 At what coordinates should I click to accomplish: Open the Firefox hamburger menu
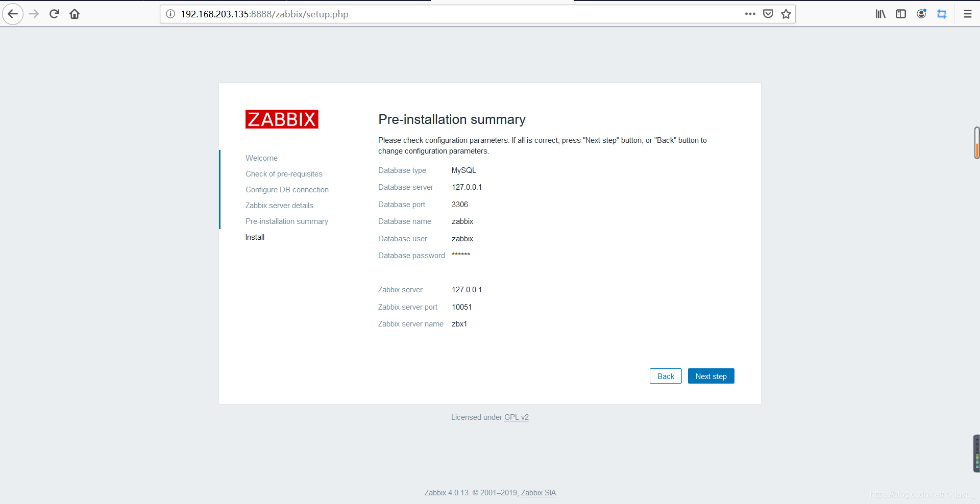(x=967, y=14)
